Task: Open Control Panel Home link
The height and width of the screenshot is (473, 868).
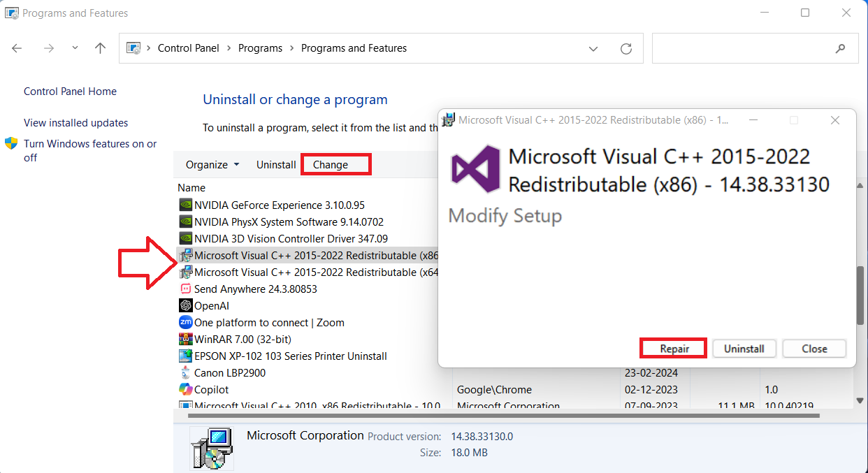Action: 70,92
